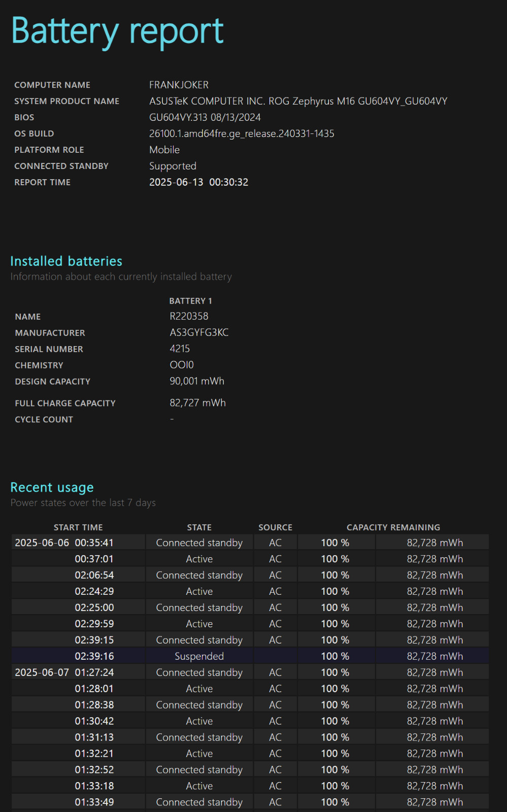Screen dimensions: 507x812
Task: Click the CAPACITY REMAINING column header
Action: pyautogui.click(x=393, y=527)
